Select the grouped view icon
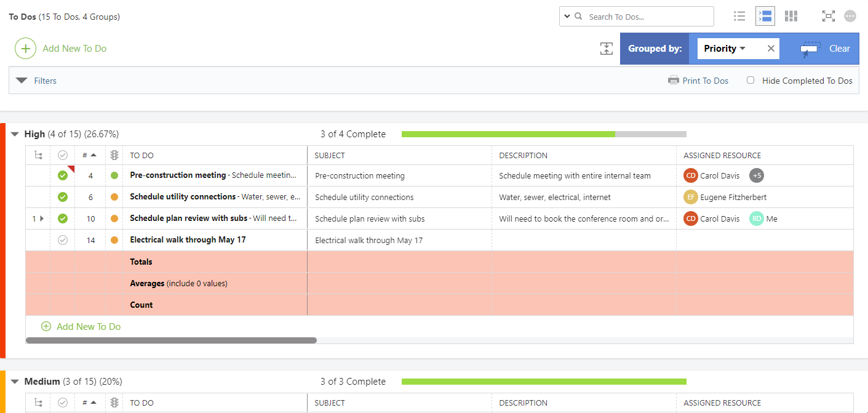This screenshot has width=868, height=413. click(x=765, y=17)
